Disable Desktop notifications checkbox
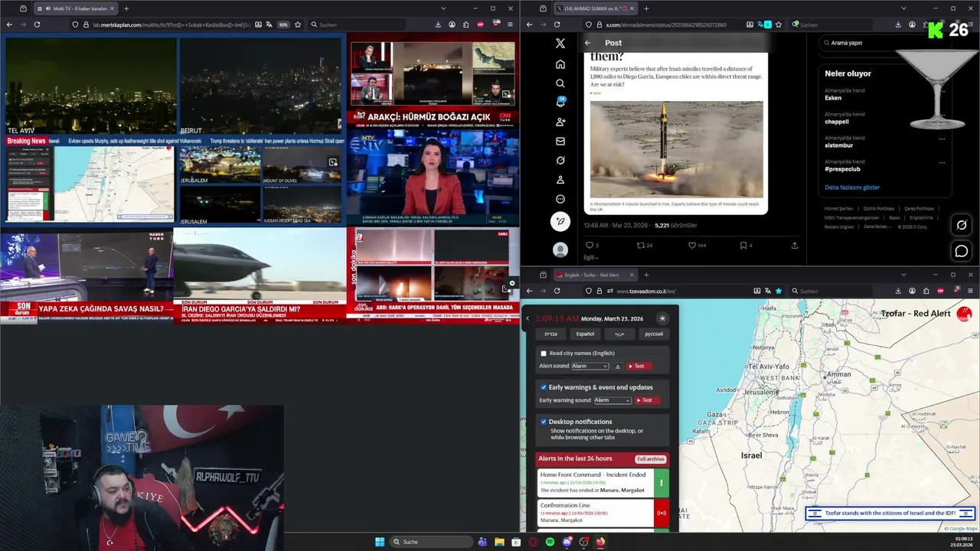 tap(544, 422)
